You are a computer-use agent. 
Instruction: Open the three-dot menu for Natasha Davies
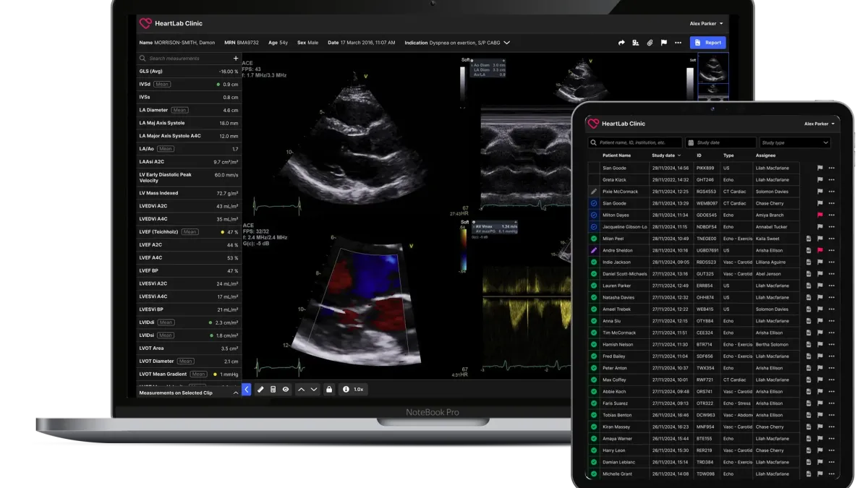832,297
